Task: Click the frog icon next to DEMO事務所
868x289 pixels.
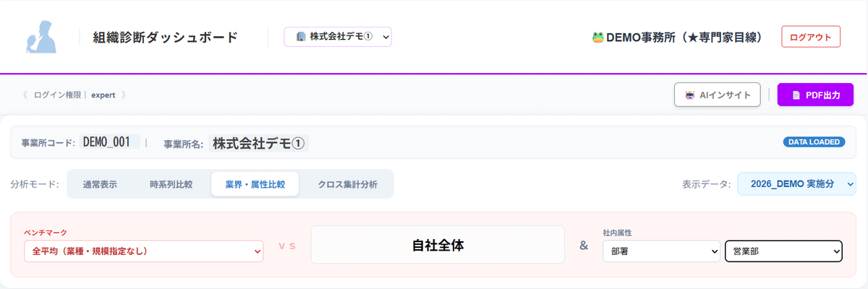Action: (x=597, y=37)
